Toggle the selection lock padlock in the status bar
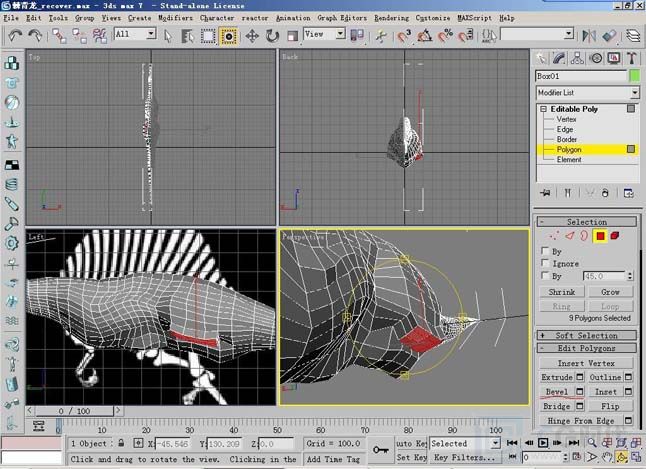This screenshot has width=646, height=469. point(121,443)
